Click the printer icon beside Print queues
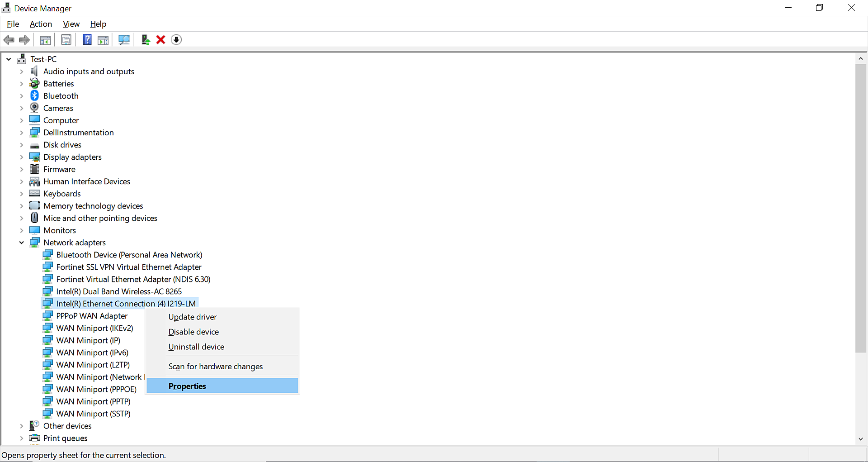 coord(34,438)
